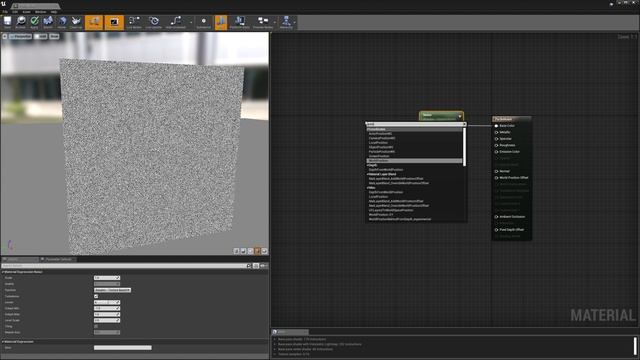Click the Level Scale value field

click(x=107, y=320)
